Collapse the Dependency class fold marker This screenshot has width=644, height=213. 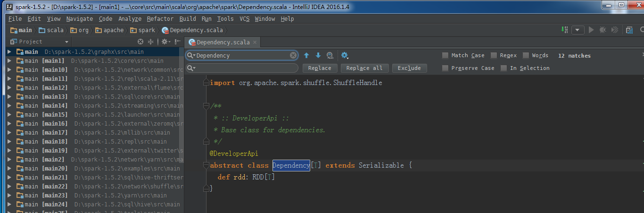(206, 165)
